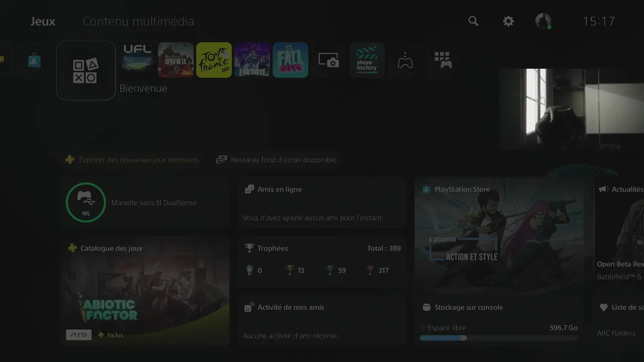644x362 pixels.
Task: Open the search magnifier icon
Action: pyautogui.click(x=473, y=21)
